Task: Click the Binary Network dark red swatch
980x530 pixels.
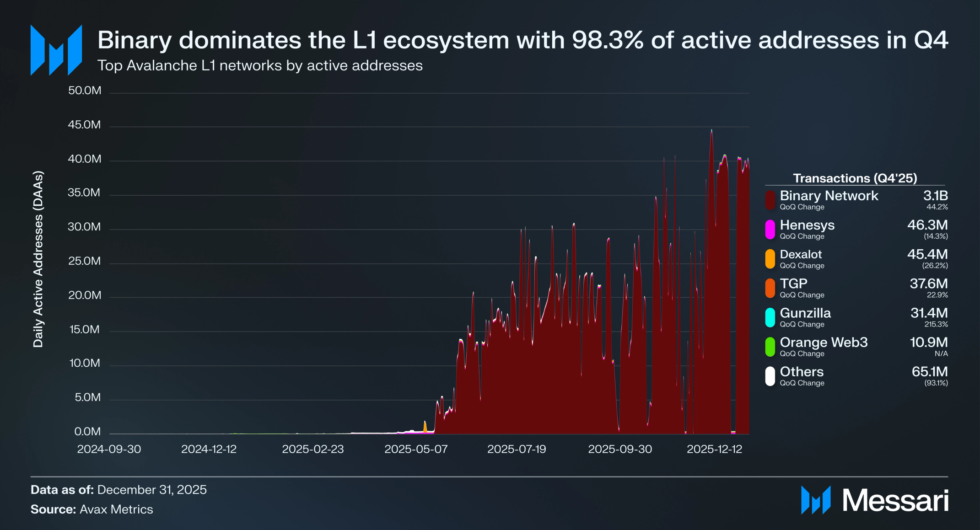Action: (770, 200)
